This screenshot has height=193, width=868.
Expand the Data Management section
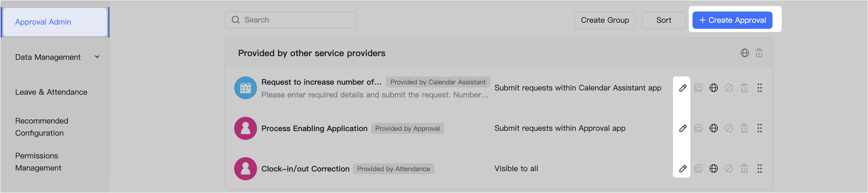click(x=97, y=57)
